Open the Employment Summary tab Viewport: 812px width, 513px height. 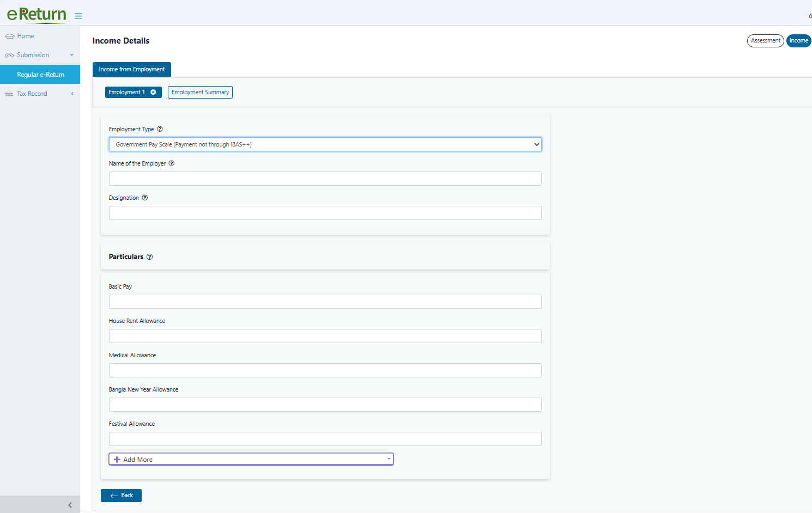(200, 92)
